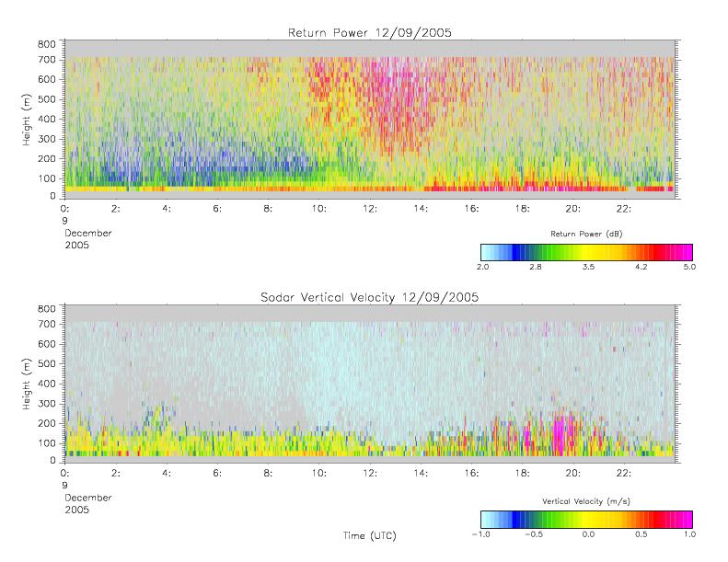The width and height of the screenshot is (728, 562).
Task: Click the 3.5 value on Return Power colorbar
Action: pyautogui.click(x=588, y=267)
